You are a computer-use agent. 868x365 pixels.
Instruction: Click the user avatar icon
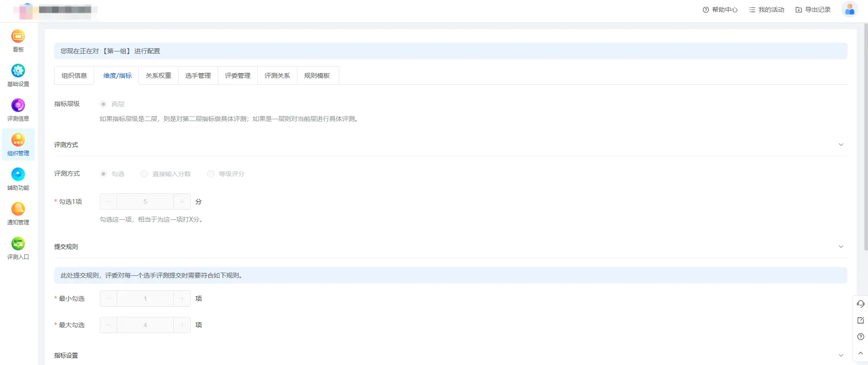849,10
